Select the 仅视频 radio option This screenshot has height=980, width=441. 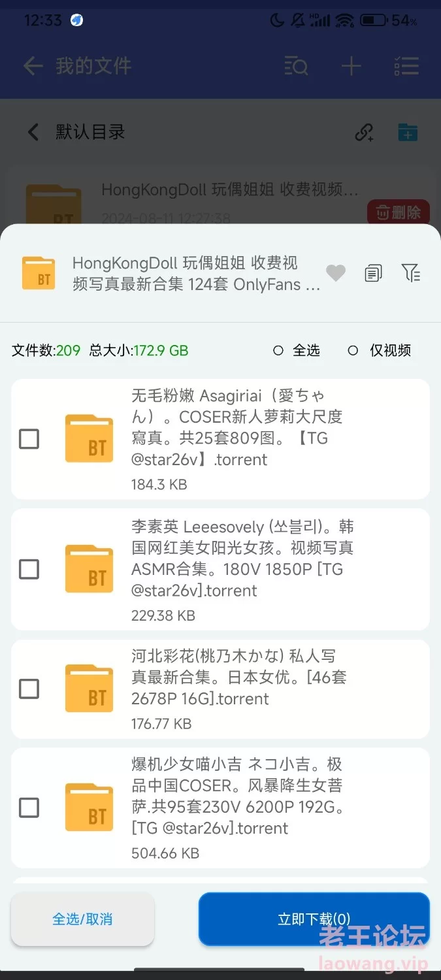pos(380,351)
